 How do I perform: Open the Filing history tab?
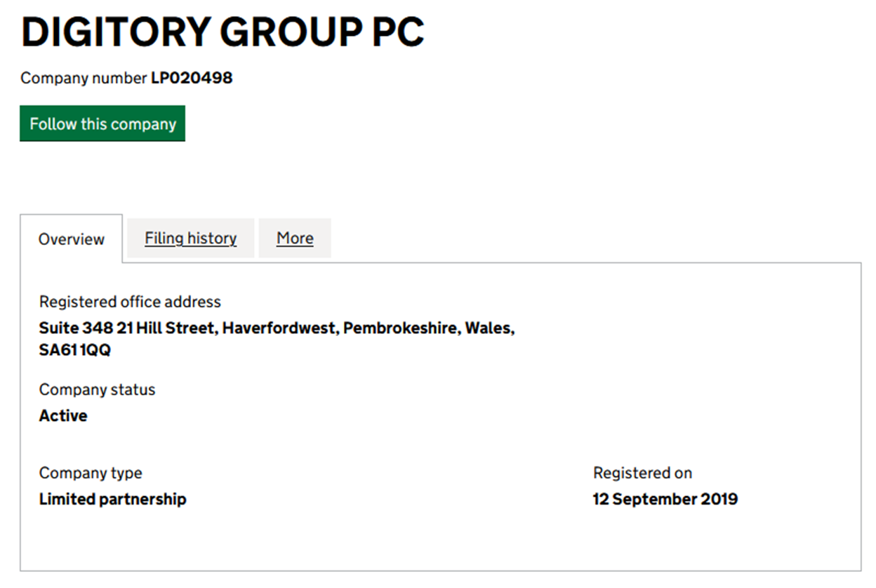coord(190,239)
